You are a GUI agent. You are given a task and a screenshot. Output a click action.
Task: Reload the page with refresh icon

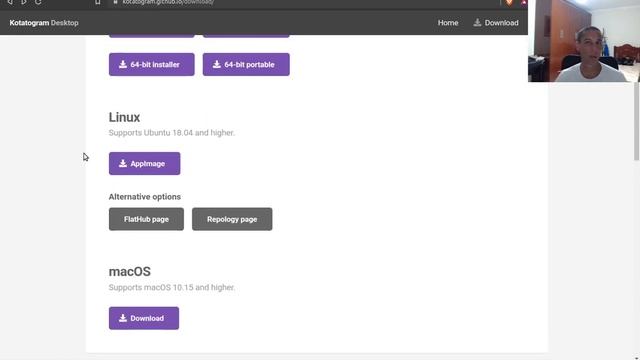[x=38, y=2]
